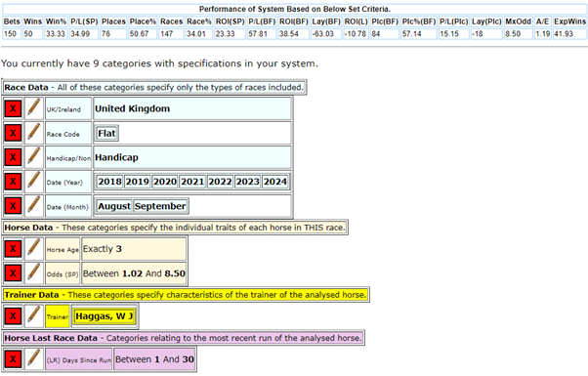This screenshot has height=376, width=588.
Task: Select the 2022 year tag
Action: point(220,182)
